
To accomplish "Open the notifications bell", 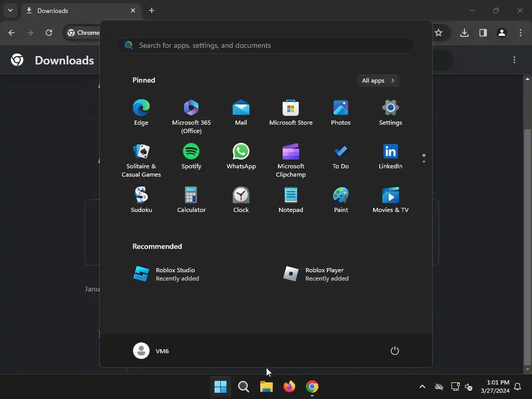I will (x=518, y=387).
